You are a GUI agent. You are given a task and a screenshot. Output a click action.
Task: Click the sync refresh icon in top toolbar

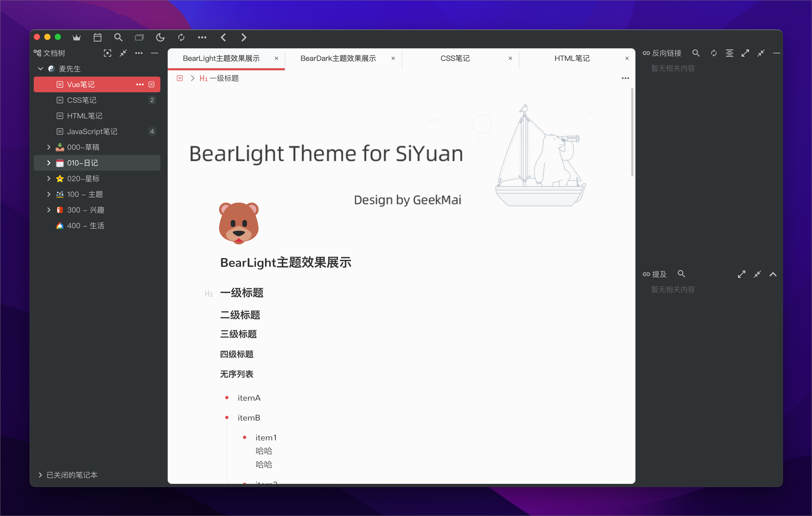pyautogui.click(x=181, y=37)
